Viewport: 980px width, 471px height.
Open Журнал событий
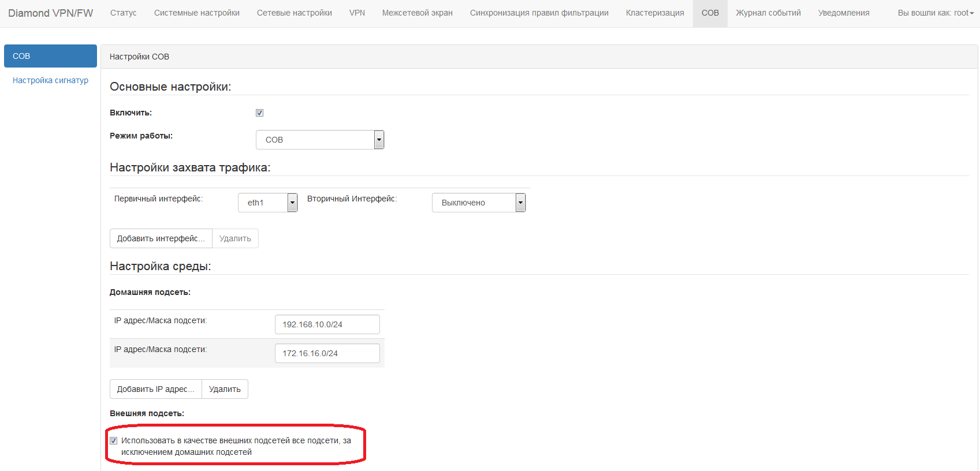pyautogui.click(x=768, y=13)
